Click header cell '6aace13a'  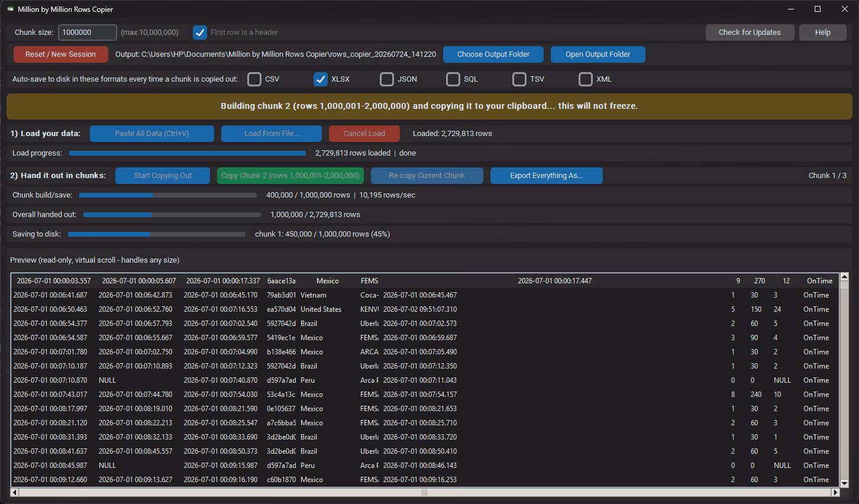(x=282, y=281)
